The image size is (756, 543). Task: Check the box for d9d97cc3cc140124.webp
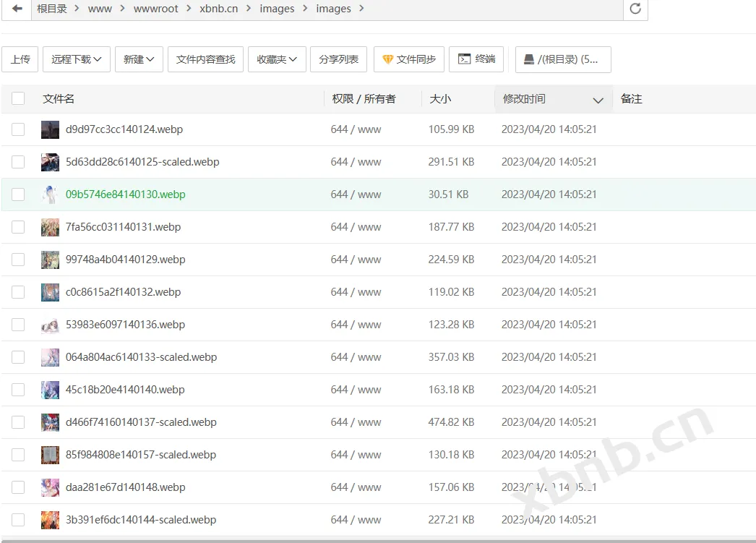click(18, 129)
